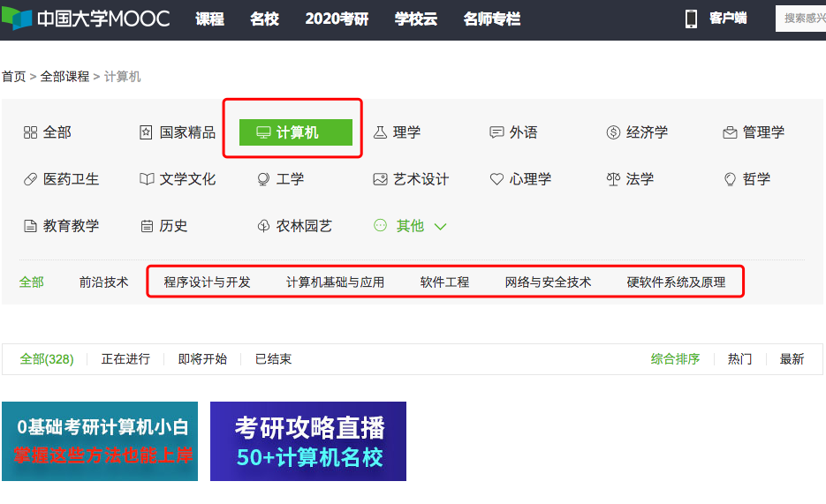Go to 首页 breadcrumb link

pos(14,77)
